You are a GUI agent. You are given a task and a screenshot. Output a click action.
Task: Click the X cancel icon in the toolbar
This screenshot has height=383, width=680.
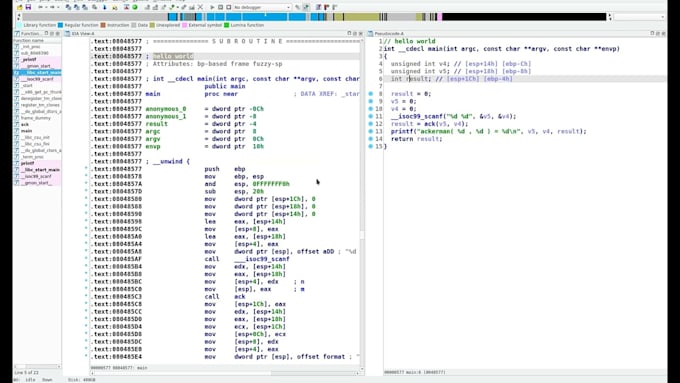coord(200,7)
